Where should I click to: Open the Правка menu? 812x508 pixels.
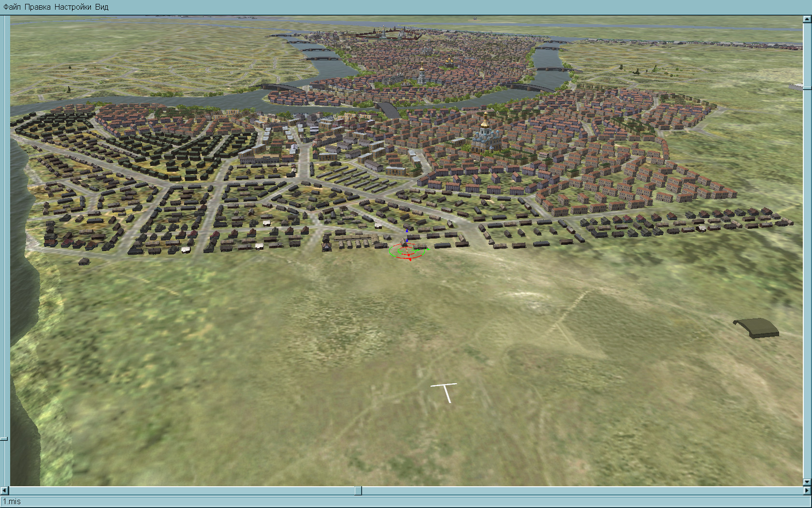click(37, 7)
